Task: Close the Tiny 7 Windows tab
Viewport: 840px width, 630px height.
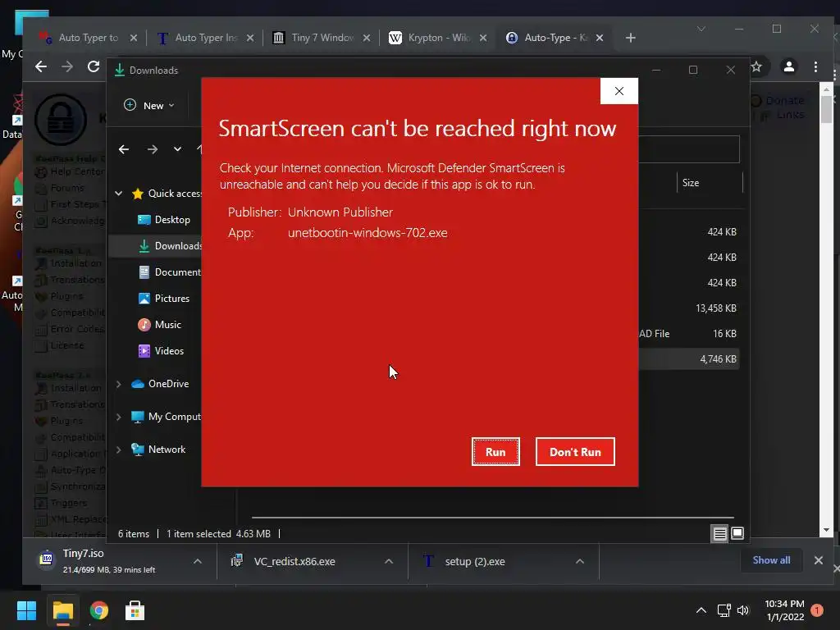Action: point(367,38)
